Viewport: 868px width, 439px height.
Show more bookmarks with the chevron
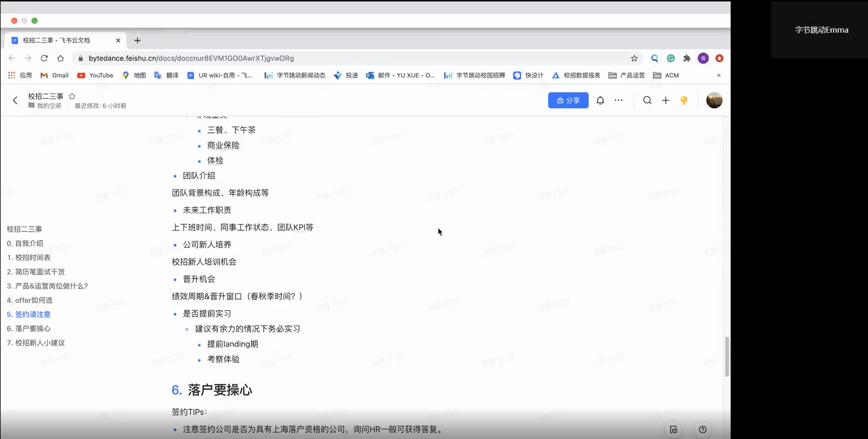click(x=719, y=75)
